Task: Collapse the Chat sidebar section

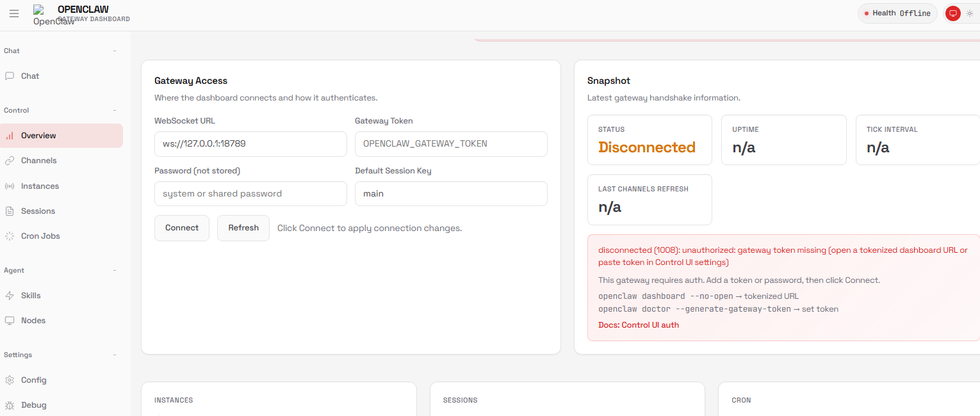Action: [115, 51]
